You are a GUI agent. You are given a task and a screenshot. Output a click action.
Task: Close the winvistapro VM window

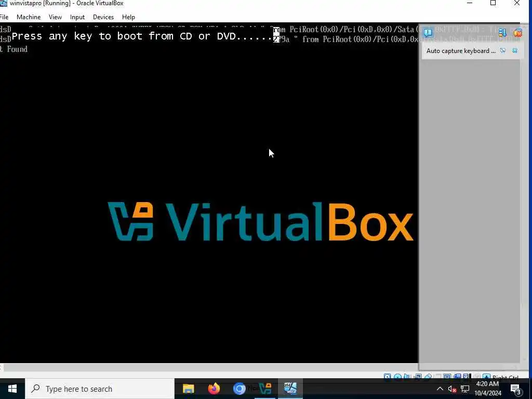pos(517,4)
